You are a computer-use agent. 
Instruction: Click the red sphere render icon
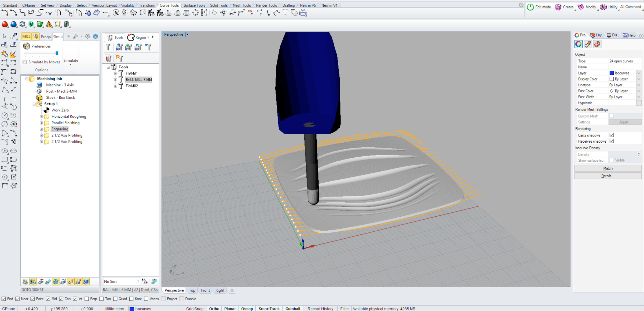pyautogui.click(x=5, y=24)
